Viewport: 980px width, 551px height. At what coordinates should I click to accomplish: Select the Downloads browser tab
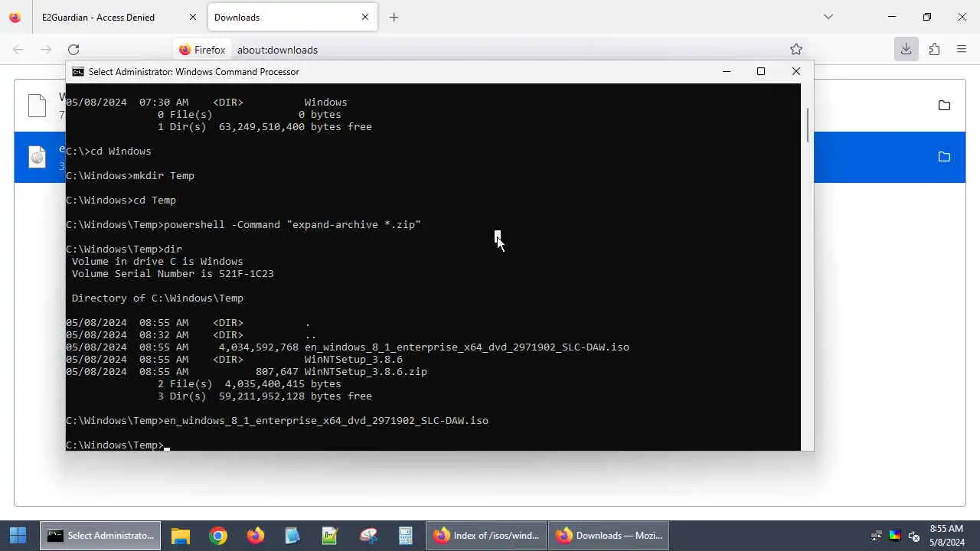[292, 17]
